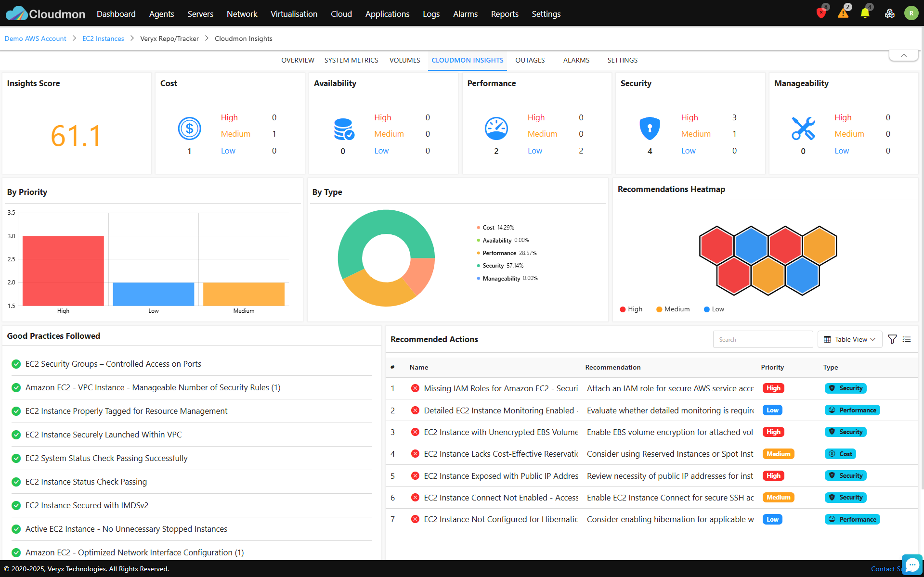Switch to the OUTAGES tab
The width and height of the screenshot is (924, 577).
[x=530, y=60]
